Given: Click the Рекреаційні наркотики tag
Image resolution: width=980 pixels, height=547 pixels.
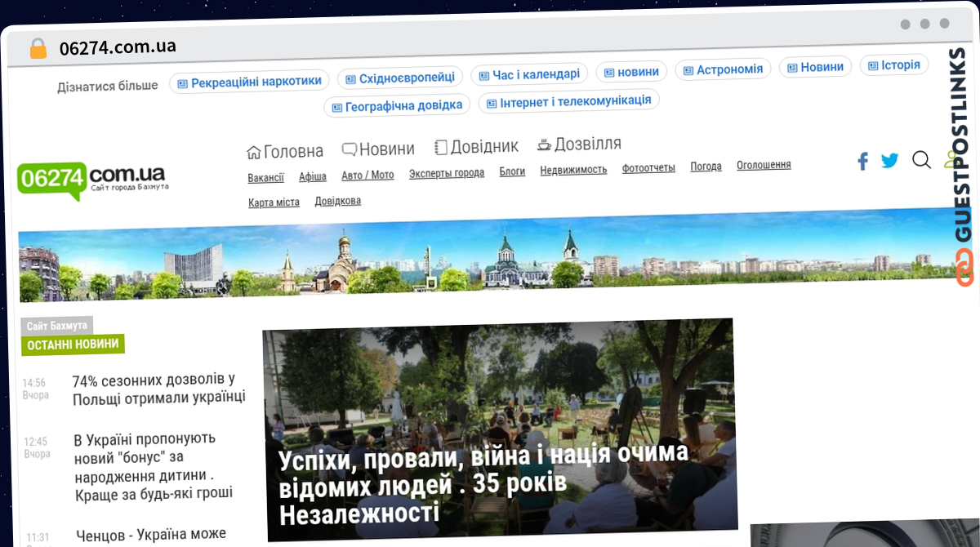Looking at the screenshot, I should point(249,82).
